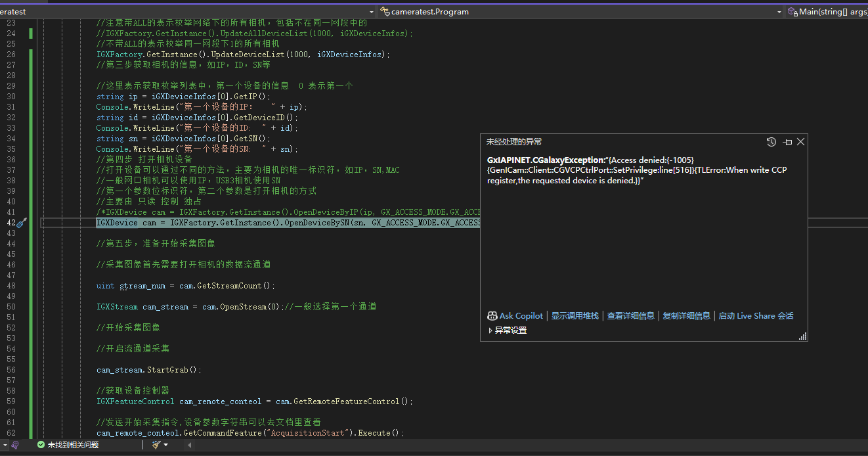Image resolution: width=868 pixels, height=456 pixels.
Task: Open the cameratest project dropdown arrow
Action: coord(371,12)
